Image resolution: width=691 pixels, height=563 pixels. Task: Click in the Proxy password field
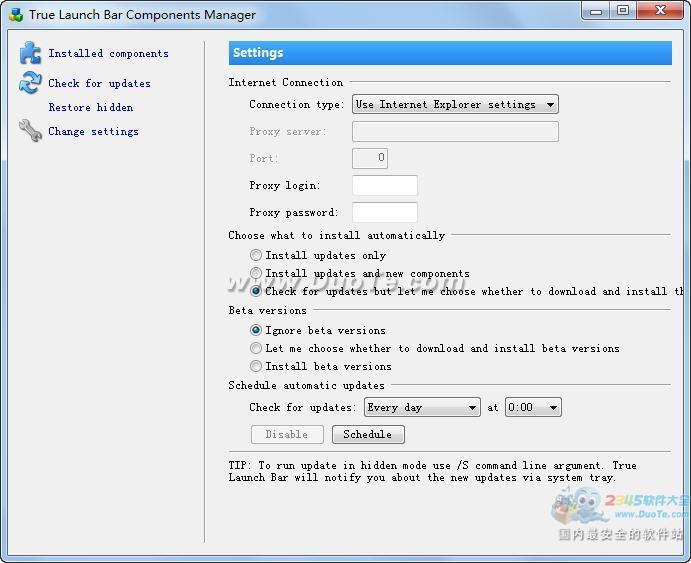click(384, 212)
